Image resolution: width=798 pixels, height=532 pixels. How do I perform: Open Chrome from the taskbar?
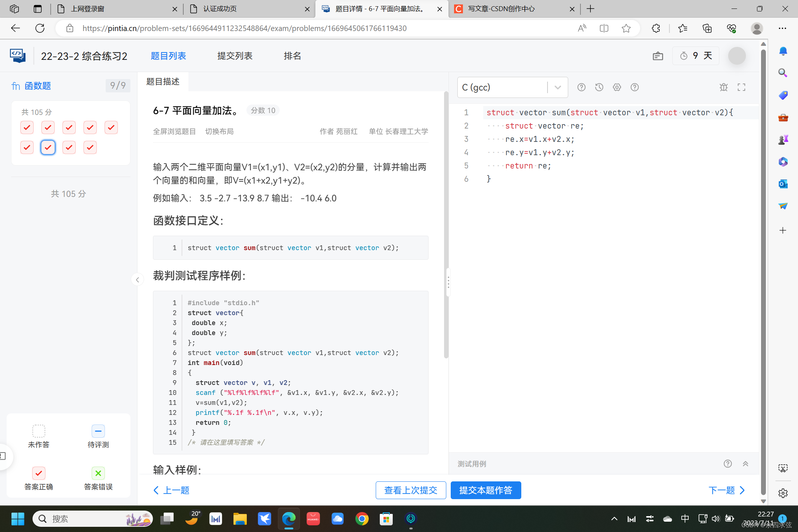362,519
